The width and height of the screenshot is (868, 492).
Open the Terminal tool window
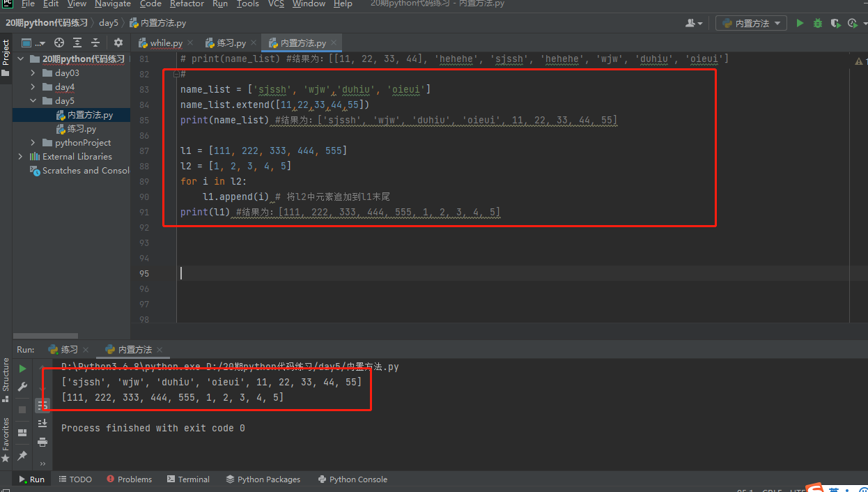click(x=188, y=479)
